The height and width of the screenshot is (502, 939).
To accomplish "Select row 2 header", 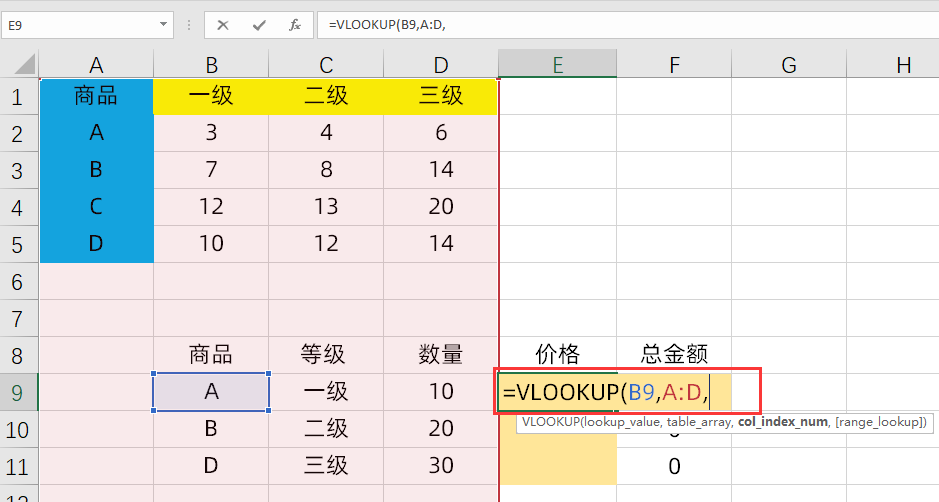I will click(19, 133).
